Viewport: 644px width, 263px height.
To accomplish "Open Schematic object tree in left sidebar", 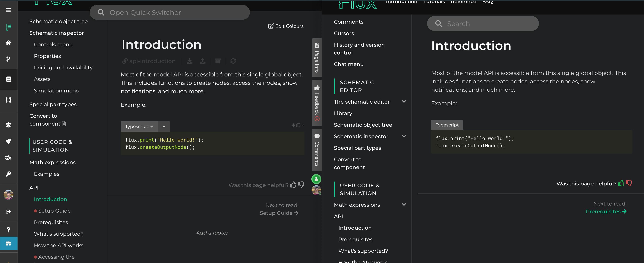I will point(59,21).
